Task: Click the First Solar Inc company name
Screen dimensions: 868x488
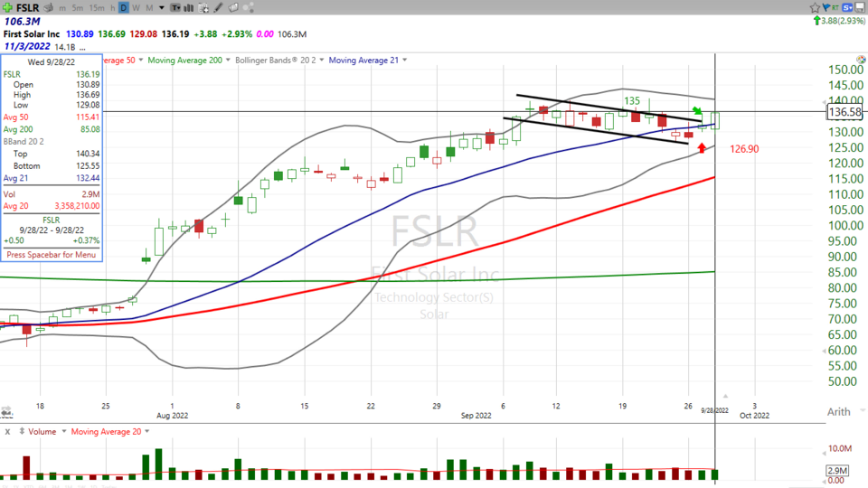Action: click(32, 33)
